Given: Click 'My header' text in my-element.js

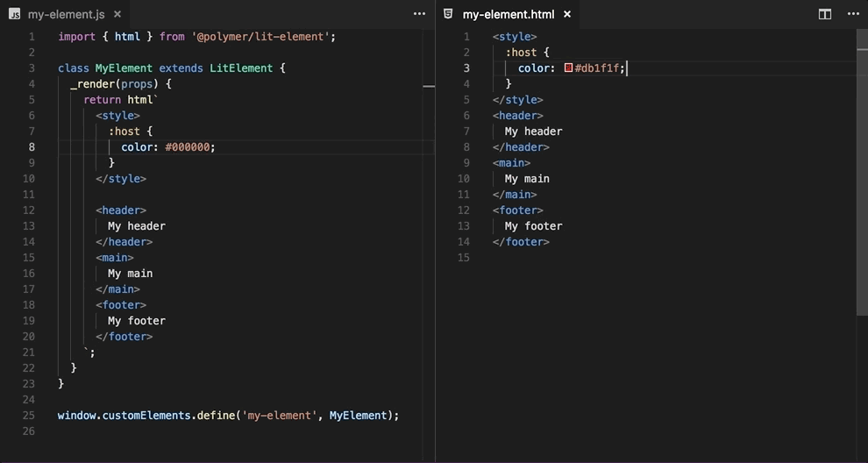Looking at the screenshot, I should coord(137,226).
